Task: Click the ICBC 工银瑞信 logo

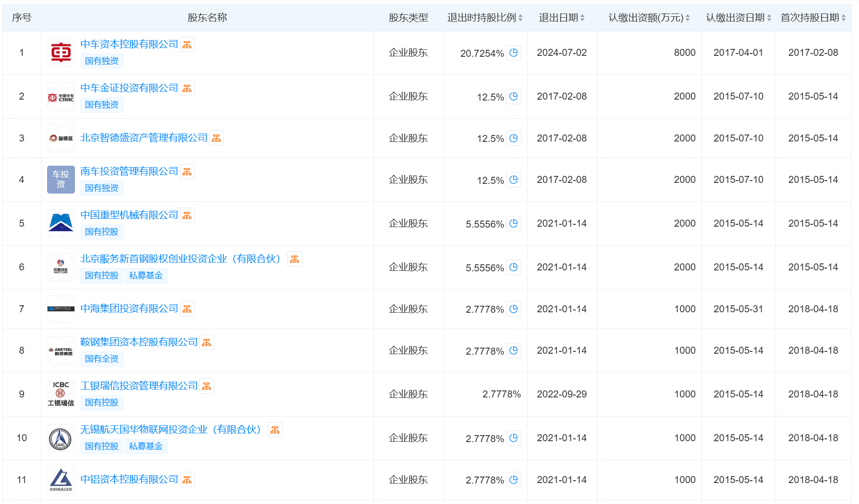Action: pyautogui.click(x=61, y=394)
